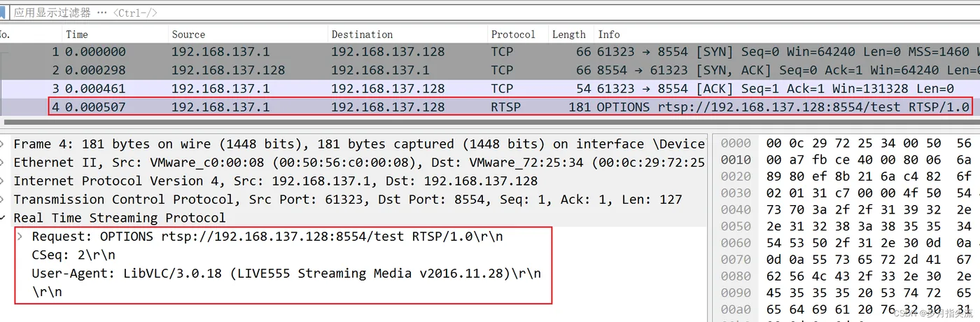Sort packets by the Source column header

[x=188, y=34]
